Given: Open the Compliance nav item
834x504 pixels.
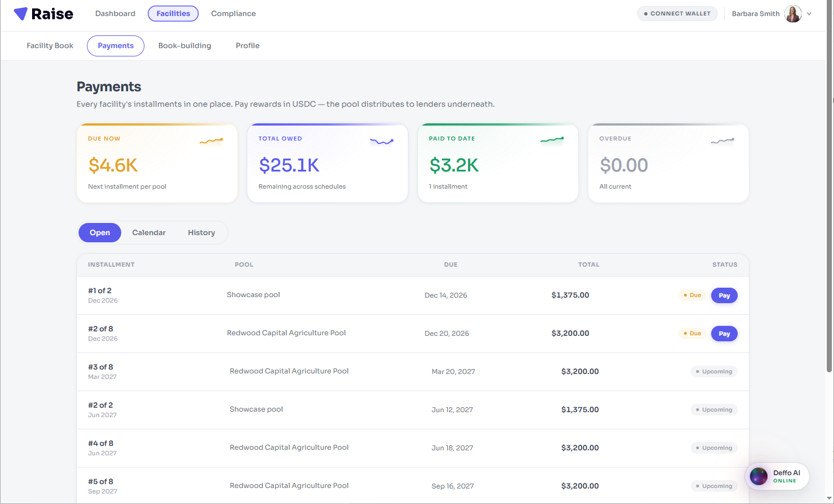Looking at the screenshot, I should (x=234, y=14).
